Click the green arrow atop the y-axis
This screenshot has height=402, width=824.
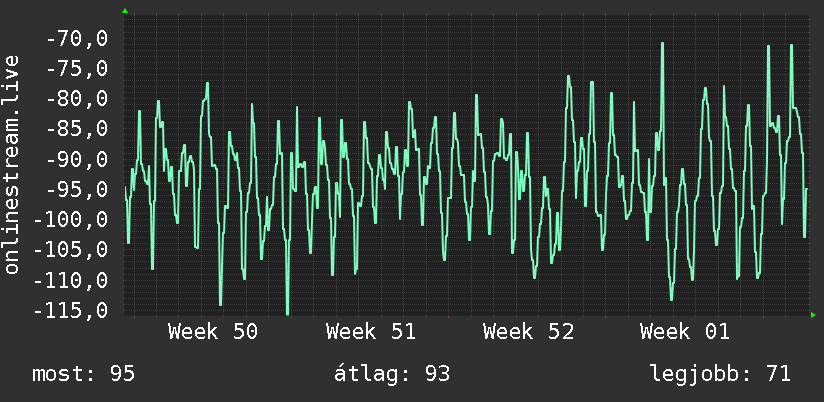[125, 11]
